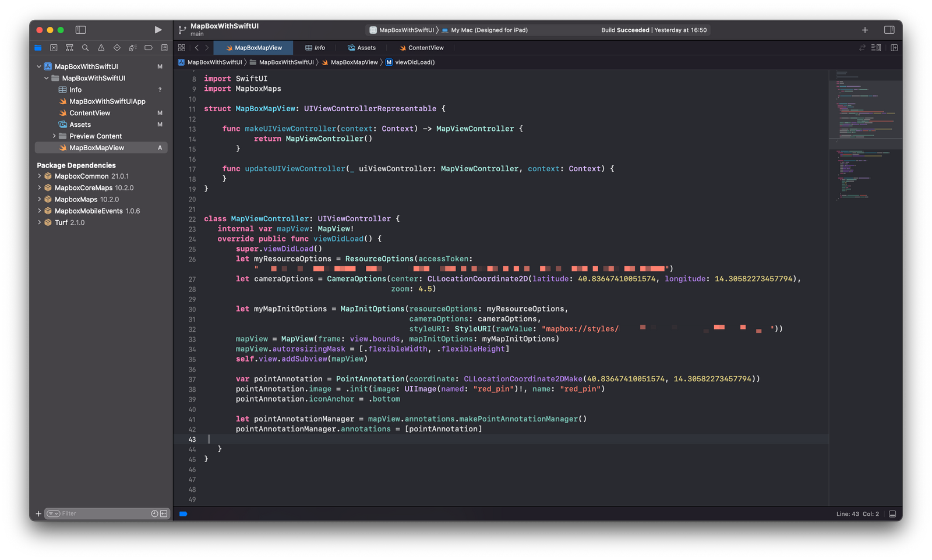The image size is (932, 560).
Task: Toggle the navigator sidebar visibility
Action: [x=80, y=29]
